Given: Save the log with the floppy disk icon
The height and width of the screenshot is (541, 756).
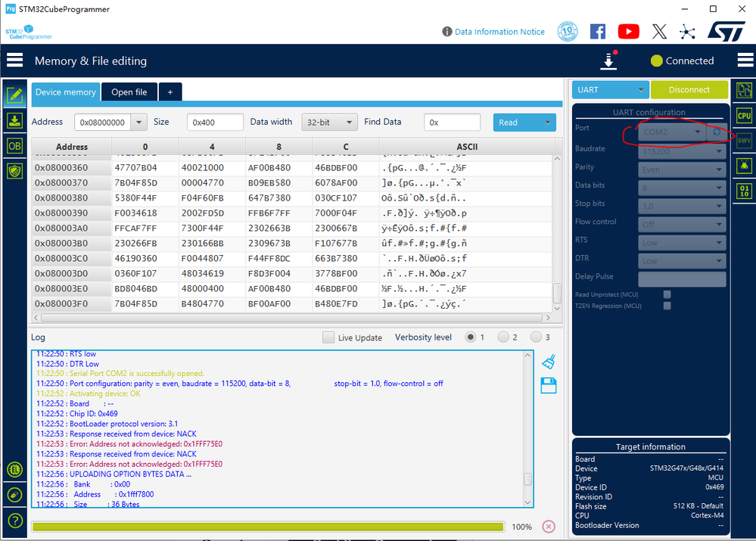Looking at the screenshot, I should coord(549,386).
